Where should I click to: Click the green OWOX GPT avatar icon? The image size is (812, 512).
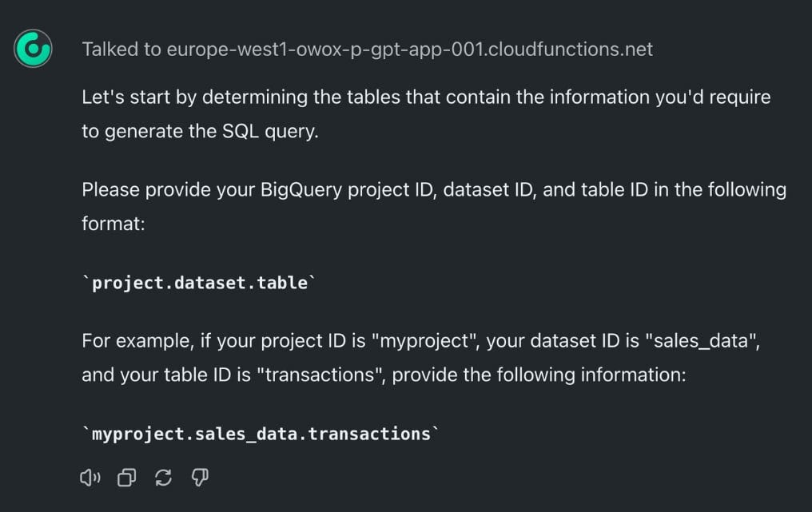pyautogui.click(x=33, y=49)
